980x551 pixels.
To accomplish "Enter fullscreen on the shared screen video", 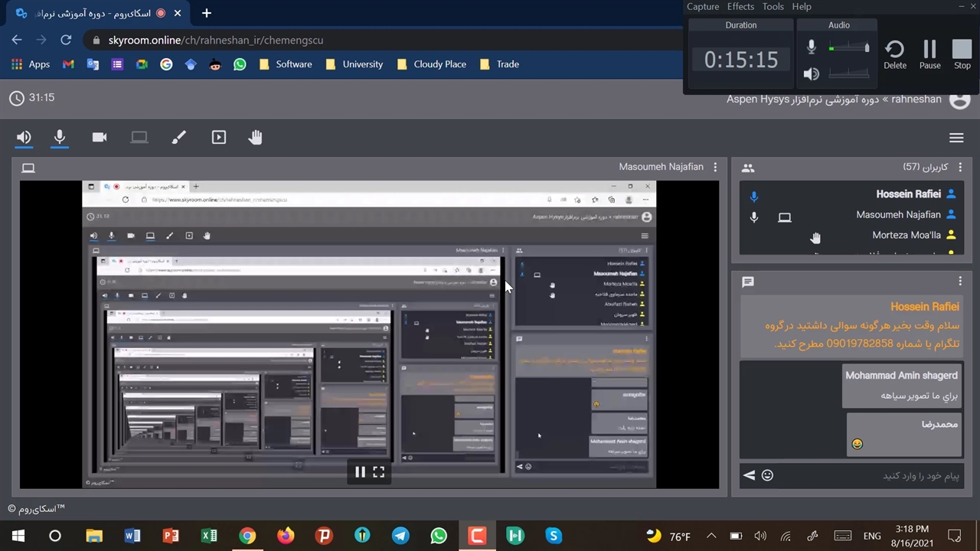I will [x=379, y=472].
